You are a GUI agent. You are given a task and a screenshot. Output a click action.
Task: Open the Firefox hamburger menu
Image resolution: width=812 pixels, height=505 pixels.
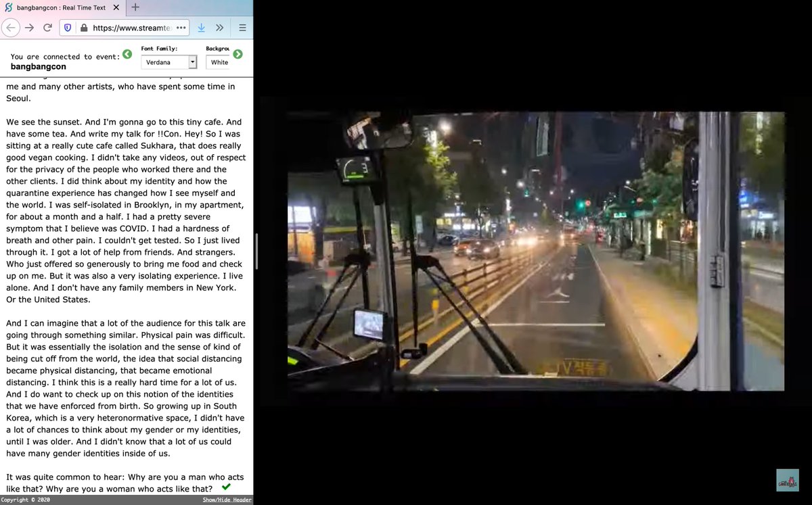pyautogui.click(x=243, y=28)
